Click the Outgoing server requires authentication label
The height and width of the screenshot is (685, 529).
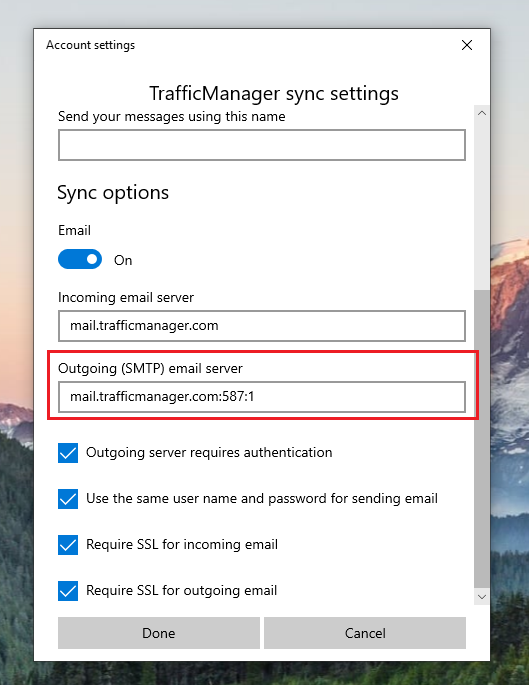[x=209, y=453]
